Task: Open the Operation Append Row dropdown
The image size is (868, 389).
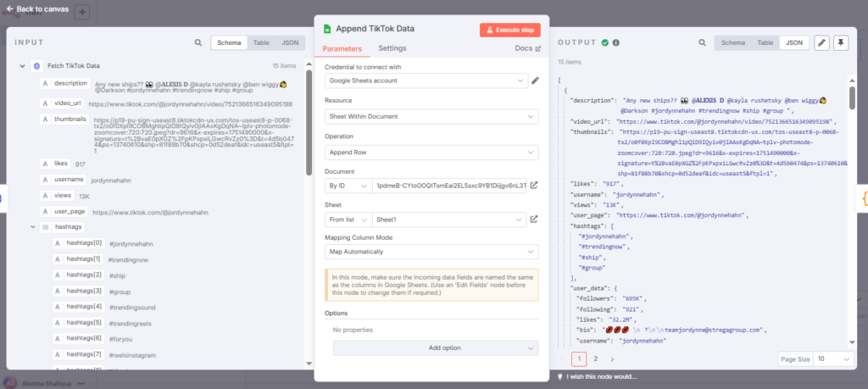Action: coord(431,152)
